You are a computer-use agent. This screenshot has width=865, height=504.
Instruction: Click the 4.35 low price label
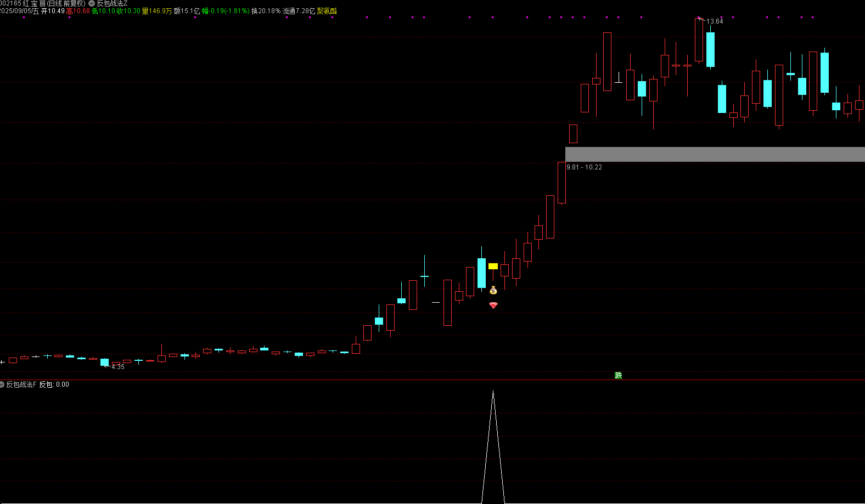117,367
